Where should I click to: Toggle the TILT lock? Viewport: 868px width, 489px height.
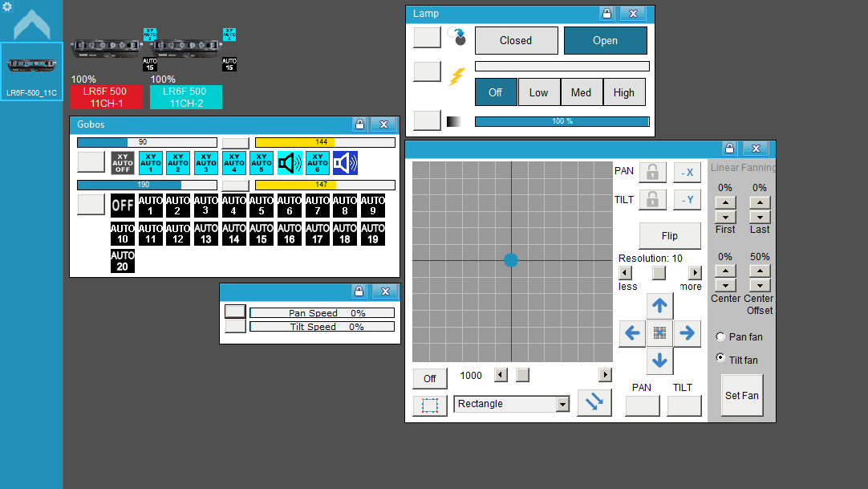tap(652, 200)
